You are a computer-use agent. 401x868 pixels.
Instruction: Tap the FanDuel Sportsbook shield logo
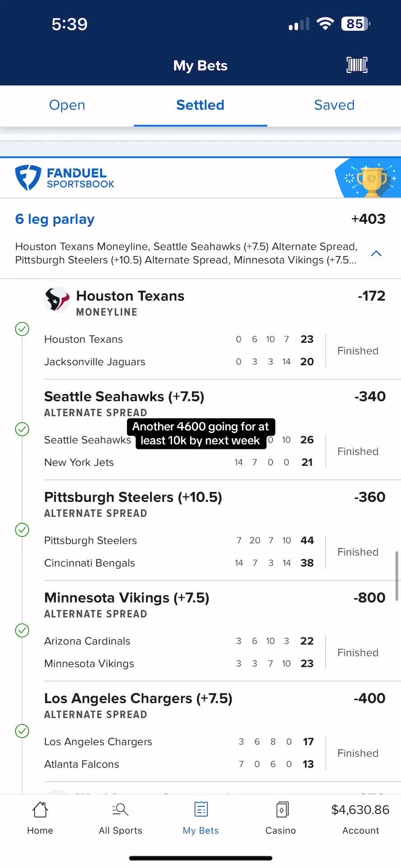pos(28,177)
